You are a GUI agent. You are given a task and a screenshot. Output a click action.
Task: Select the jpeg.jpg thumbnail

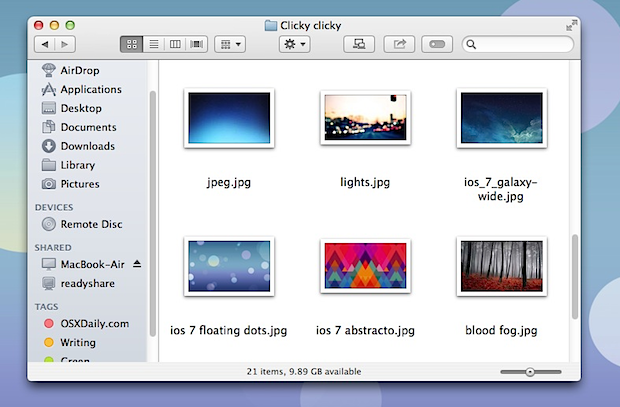[229, 118]
